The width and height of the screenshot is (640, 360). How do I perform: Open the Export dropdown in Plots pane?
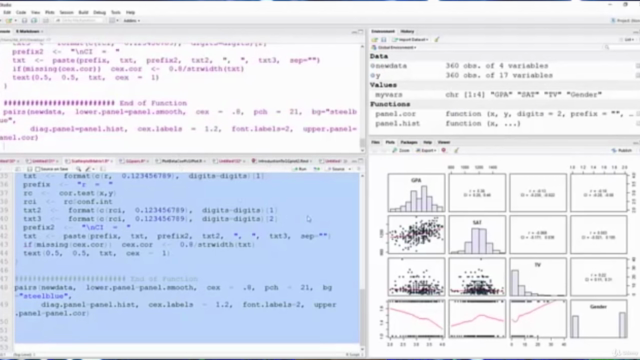426,151
